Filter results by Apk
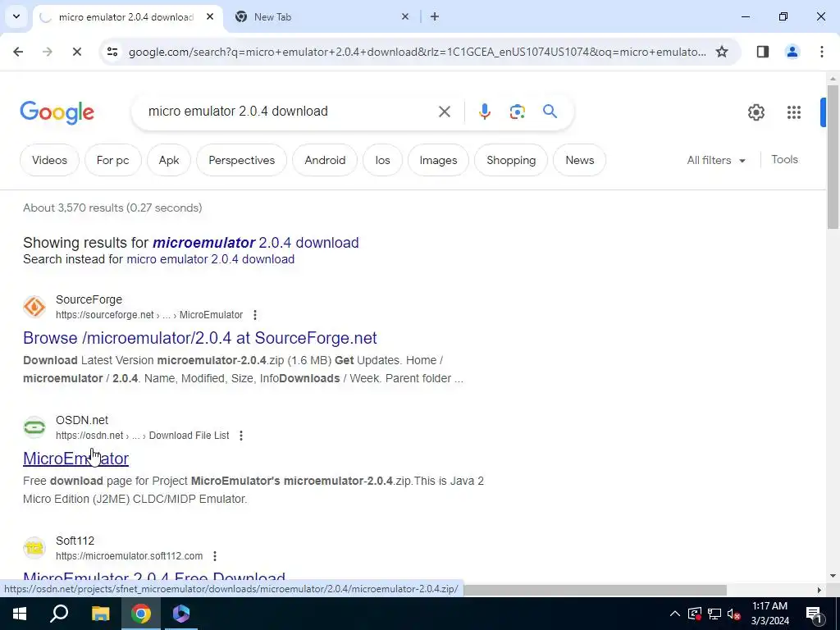 click(x=169, y=160)
